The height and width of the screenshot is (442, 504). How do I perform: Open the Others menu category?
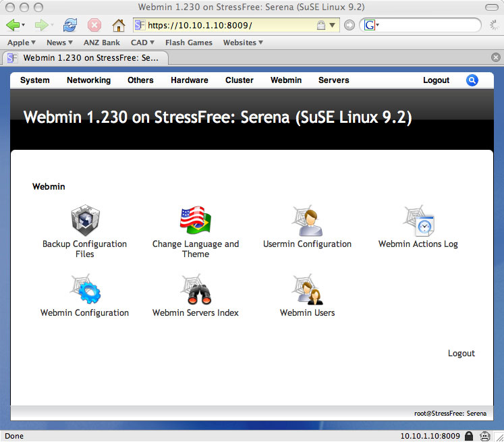[x=140, y=80]
